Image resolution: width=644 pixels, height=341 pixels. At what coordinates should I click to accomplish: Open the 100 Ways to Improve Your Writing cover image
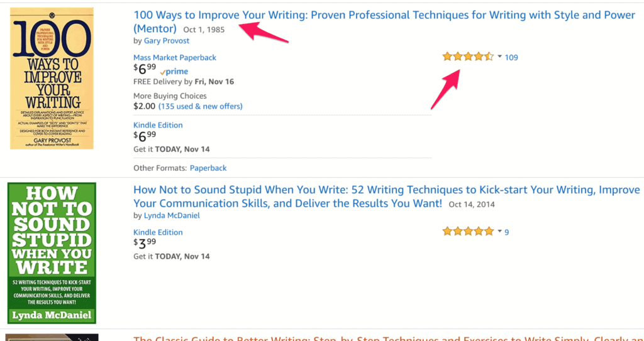click(52, 78)
